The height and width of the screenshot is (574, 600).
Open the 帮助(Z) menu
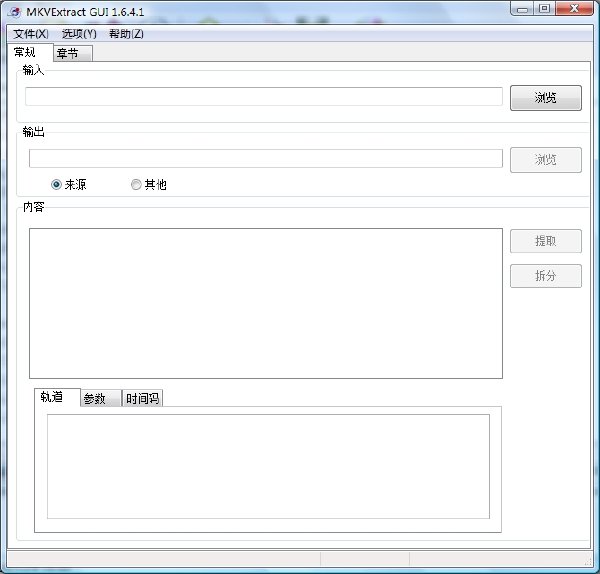126,34
